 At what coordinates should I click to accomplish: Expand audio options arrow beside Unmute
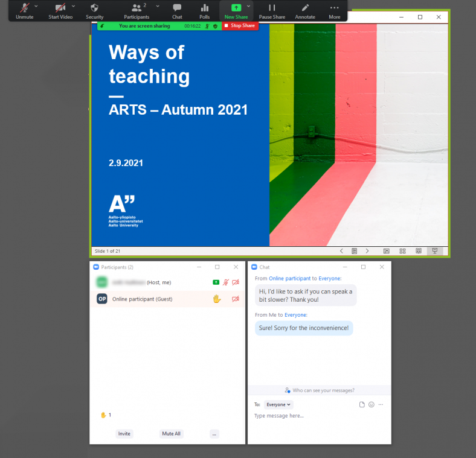click(x=36, y=5)
